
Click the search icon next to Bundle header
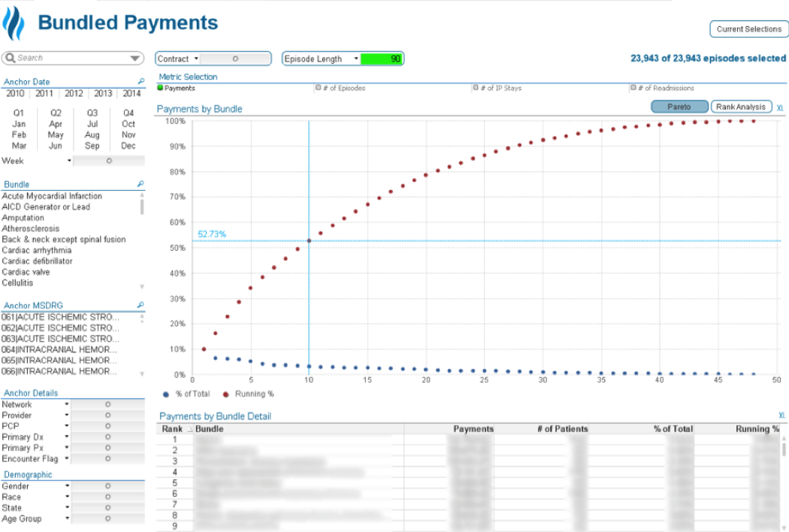(x=140, y=184)
